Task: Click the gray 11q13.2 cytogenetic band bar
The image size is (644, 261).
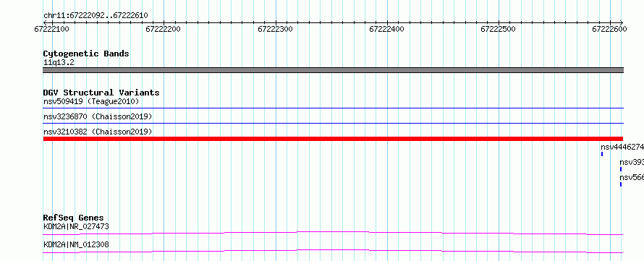Action: (x=333, y=70)
